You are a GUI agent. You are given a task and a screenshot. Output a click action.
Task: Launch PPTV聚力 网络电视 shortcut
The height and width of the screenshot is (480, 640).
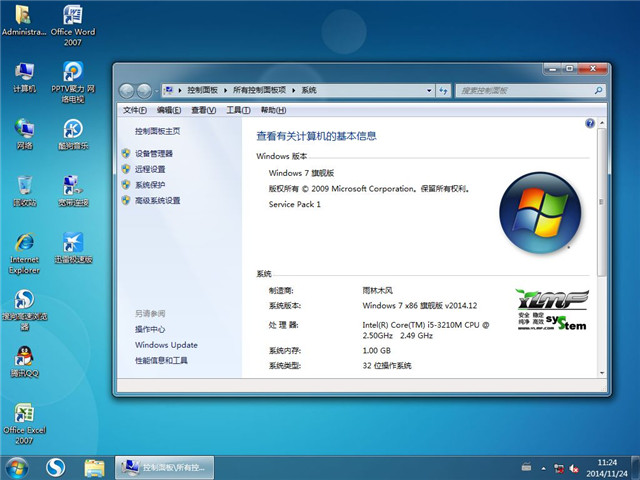(73, 82)
